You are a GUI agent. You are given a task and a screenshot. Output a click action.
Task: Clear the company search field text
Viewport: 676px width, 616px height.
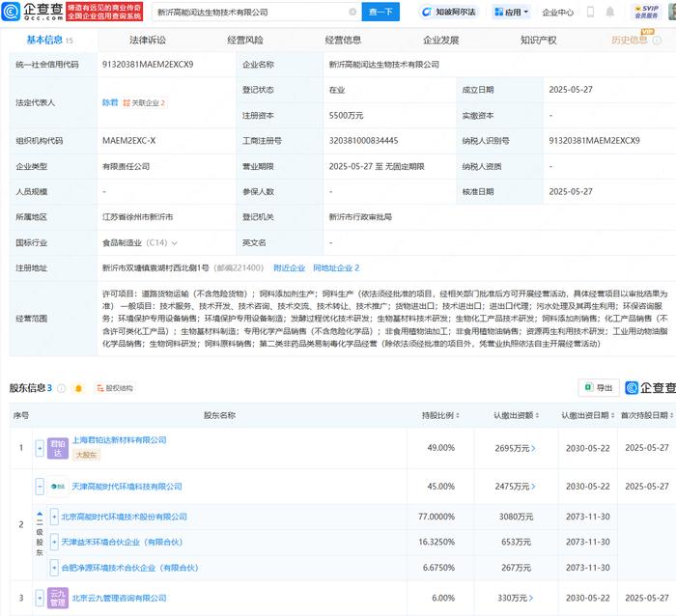point(352,13)
